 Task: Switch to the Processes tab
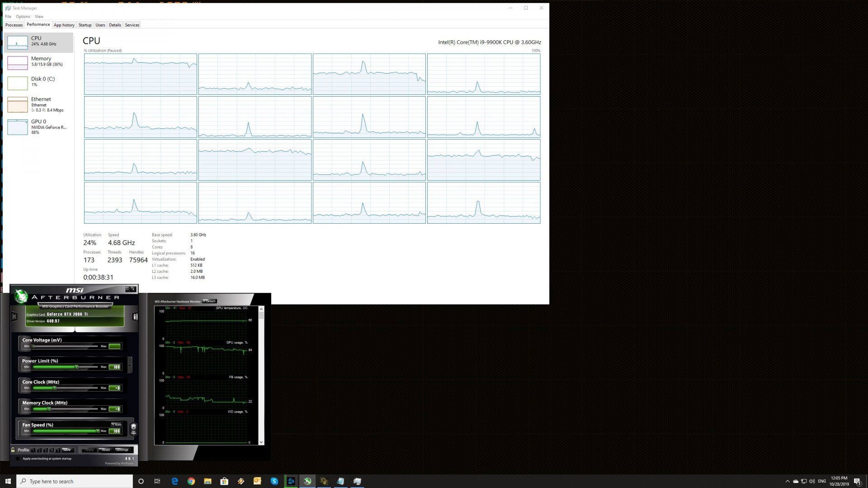point(14,25)
